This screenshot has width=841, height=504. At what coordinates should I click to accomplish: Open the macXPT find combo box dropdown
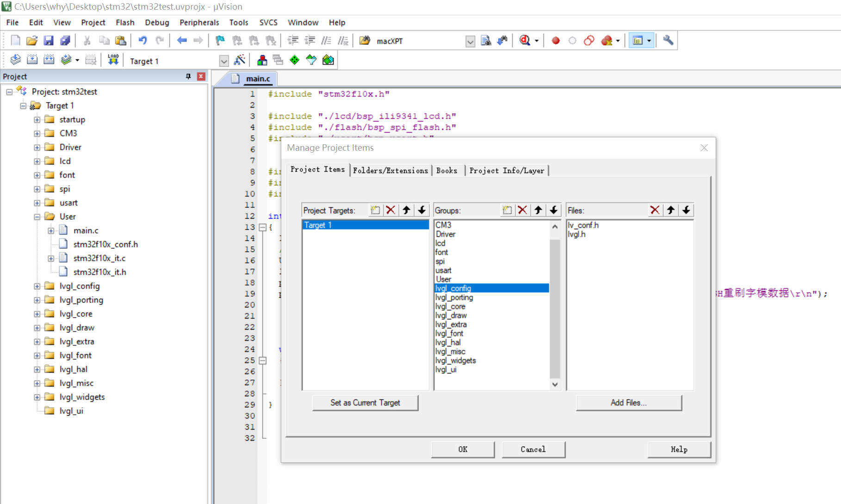coord(470,42)
